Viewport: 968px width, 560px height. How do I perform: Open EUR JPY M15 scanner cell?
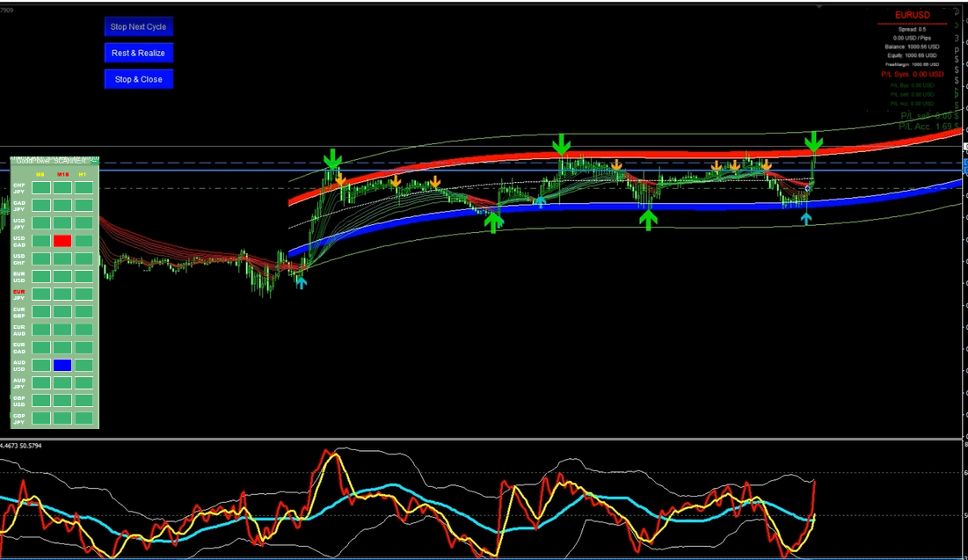coord(62,294)
